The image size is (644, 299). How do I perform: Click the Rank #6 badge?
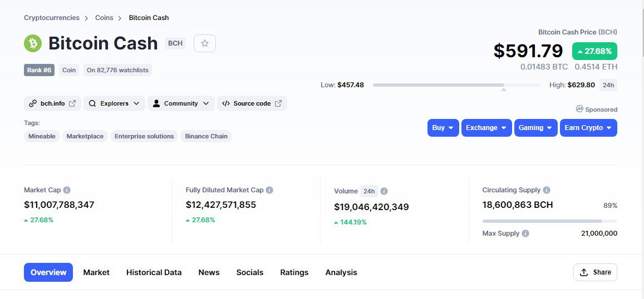pyautogui.click(x=39, y=70)
